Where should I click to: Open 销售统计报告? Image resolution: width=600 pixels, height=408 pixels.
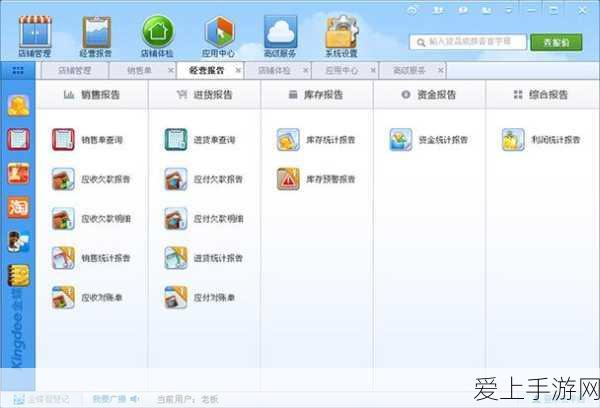(x=91, y=258)
